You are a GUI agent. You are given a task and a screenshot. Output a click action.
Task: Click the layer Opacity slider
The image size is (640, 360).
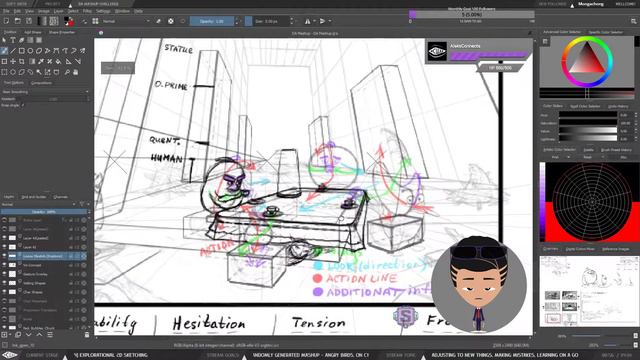43,212
